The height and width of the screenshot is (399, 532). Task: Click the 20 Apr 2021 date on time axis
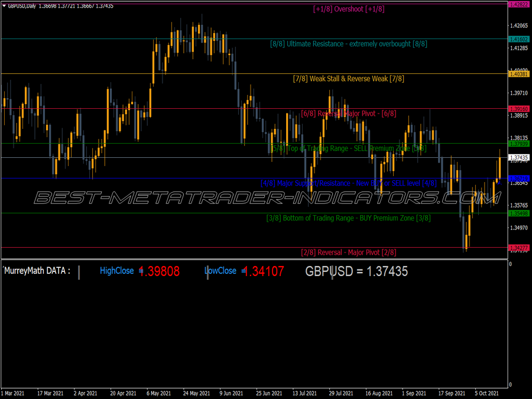coord(123,394)
